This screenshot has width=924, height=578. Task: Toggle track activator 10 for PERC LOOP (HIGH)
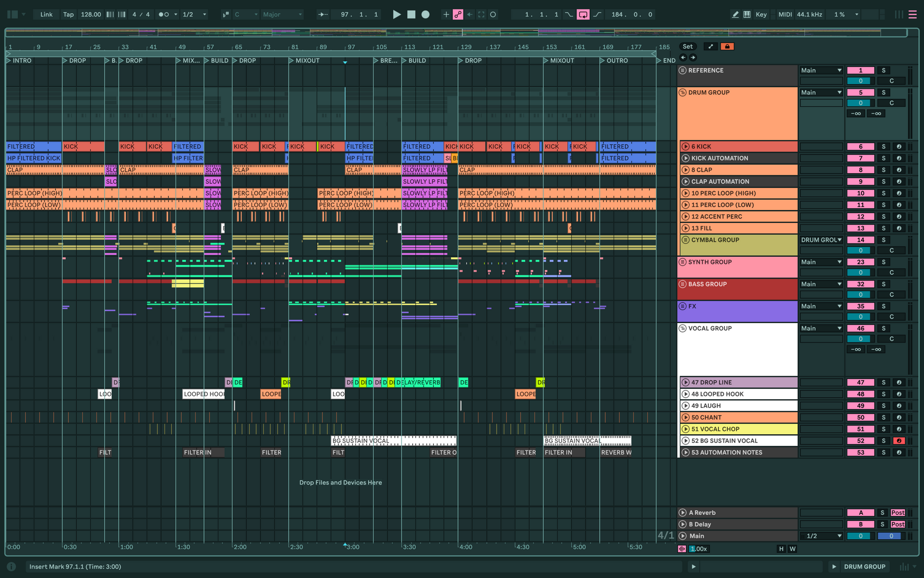click(x=860, y=193)
